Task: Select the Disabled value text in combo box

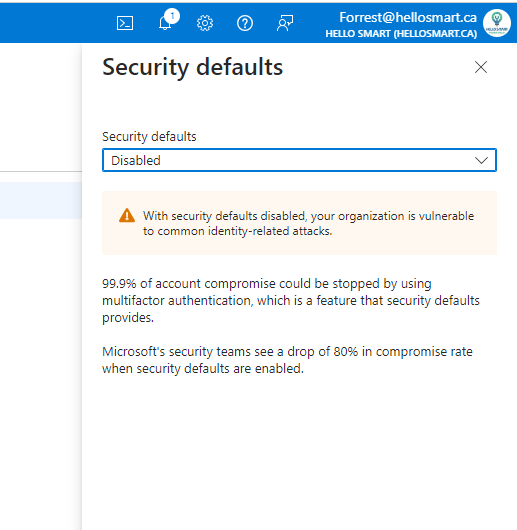Action: tap(136, 161)
